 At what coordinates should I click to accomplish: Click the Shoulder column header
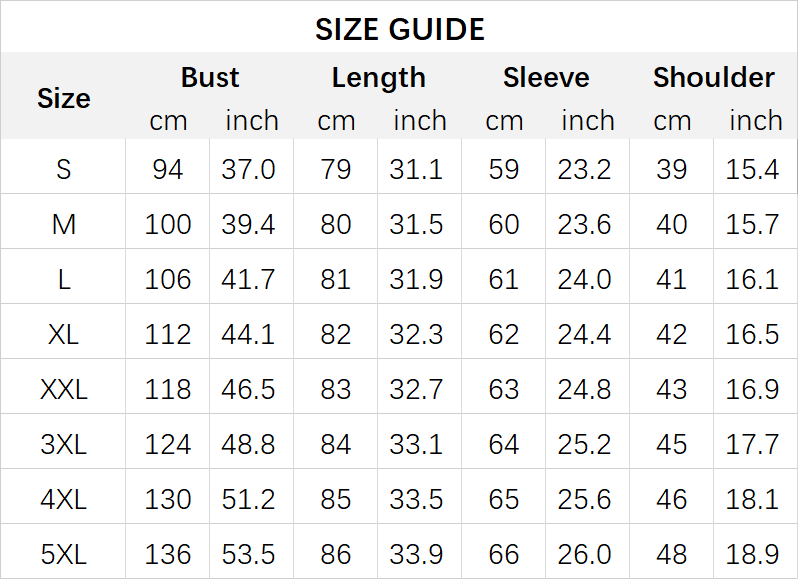coord(713,77)
